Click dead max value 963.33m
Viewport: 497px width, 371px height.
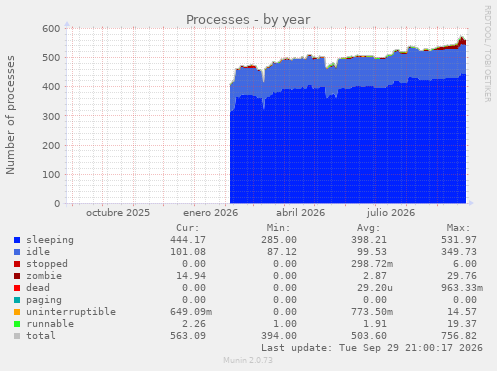[x=462, y=288]
